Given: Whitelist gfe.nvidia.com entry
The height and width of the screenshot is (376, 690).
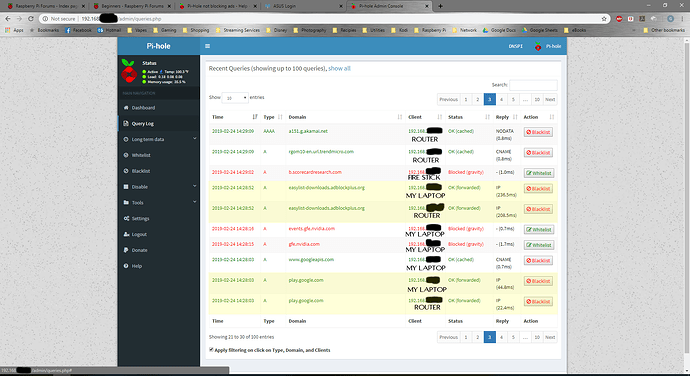Looking at the screenshot, I should coord(539,245).
